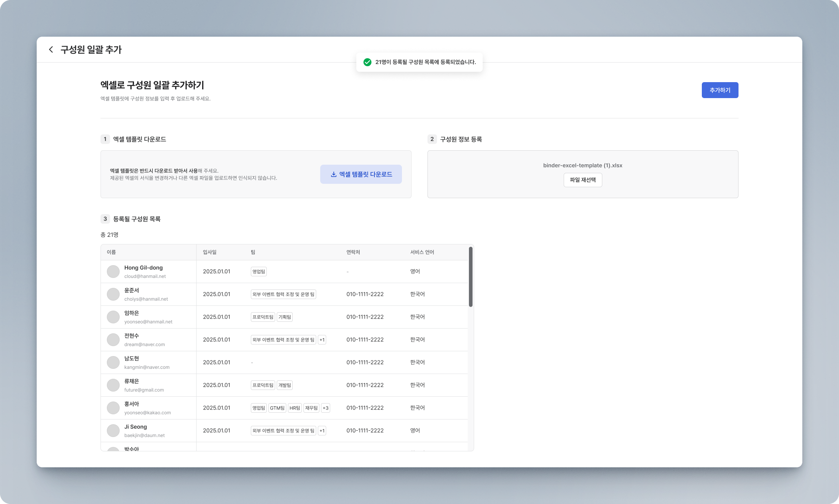Screen dimensions: 839x504
Task: Click the 입사일 column header
Action: pyautogui.click(x=210, y=252)
